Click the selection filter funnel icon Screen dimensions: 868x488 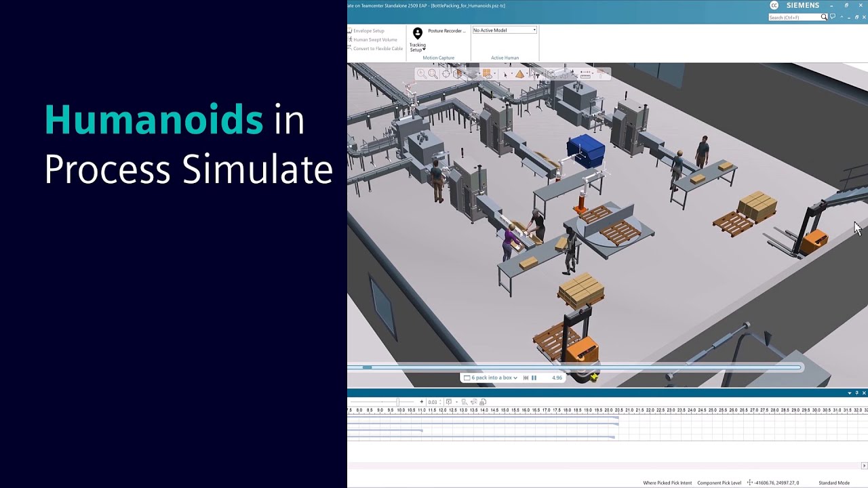pyautogui.click(x=536, y=75)
